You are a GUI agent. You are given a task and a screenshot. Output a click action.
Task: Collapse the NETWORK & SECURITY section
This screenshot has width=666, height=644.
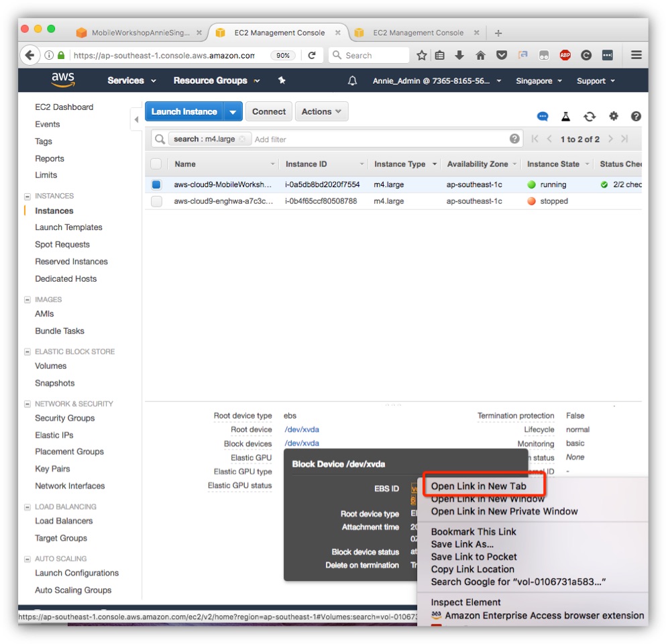(x=27, y=404)
